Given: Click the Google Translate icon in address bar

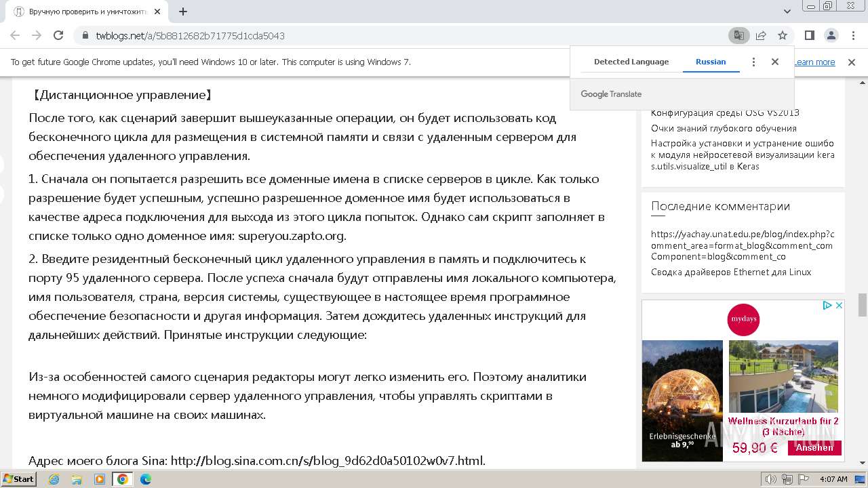Looking at the screenshot, I should 738,35.
